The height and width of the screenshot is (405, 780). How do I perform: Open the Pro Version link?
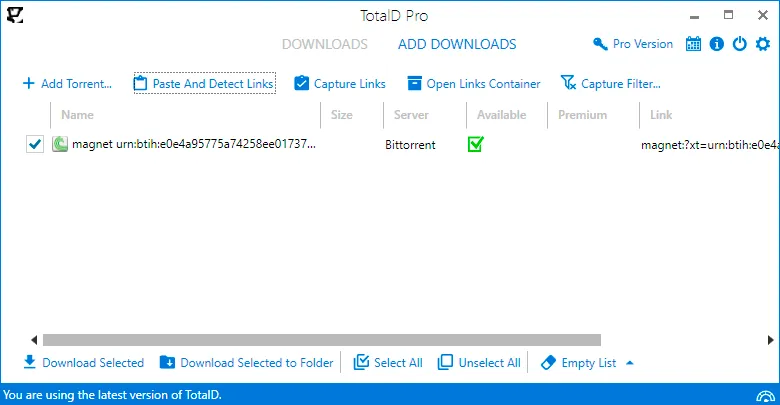643,44
